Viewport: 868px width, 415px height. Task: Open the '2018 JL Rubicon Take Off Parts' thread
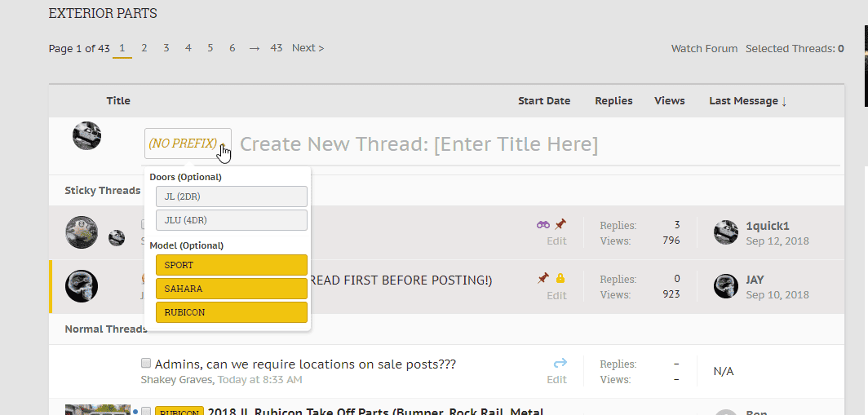[376, 412]
